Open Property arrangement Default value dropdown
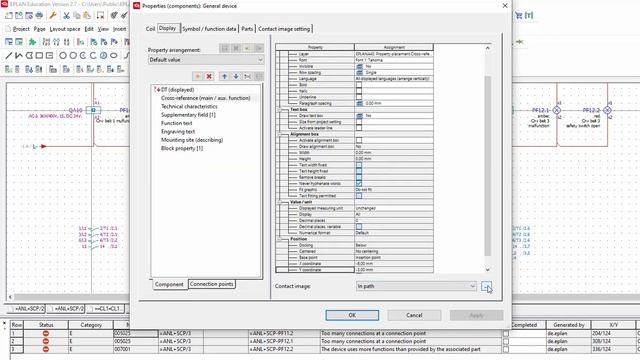The image size is (640, 360). (x=206, y=60)
